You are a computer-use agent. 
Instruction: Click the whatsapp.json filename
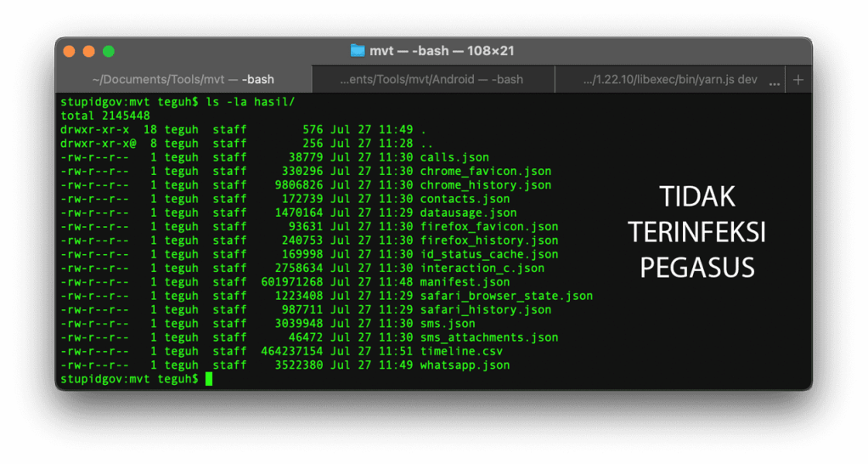click(x=465, y=365)
